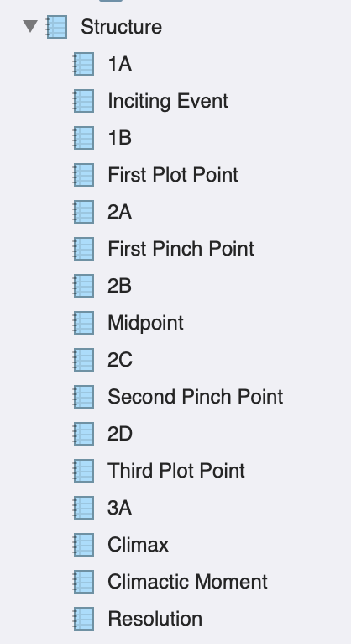The image size is (351, 644).
Task: Choose the 2B item in binder
Action: pyautogui.click(x=119, y=286)
